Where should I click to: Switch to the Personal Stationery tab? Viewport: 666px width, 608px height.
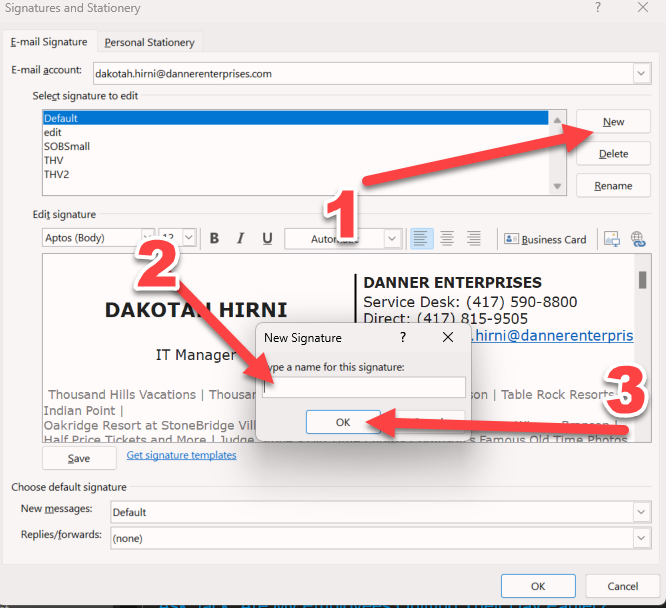pyautogui.click(x=149, y=42)
